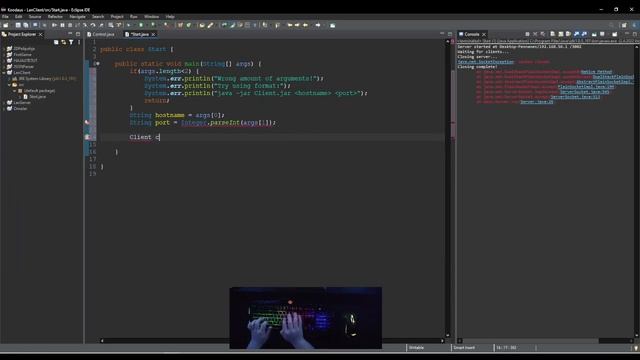The height and width of the screenshot is (360, 640).
Task: Expand the FirstGame project node
Action: pos(4,55)
